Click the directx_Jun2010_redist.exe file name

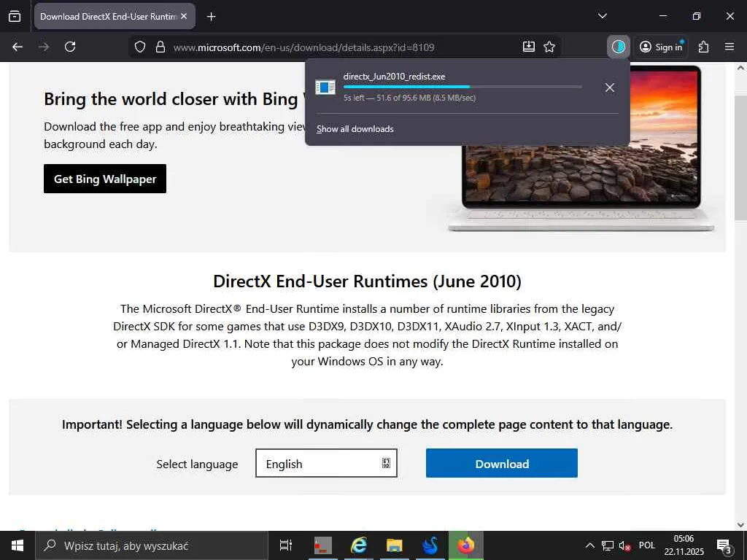coord(394,77)
